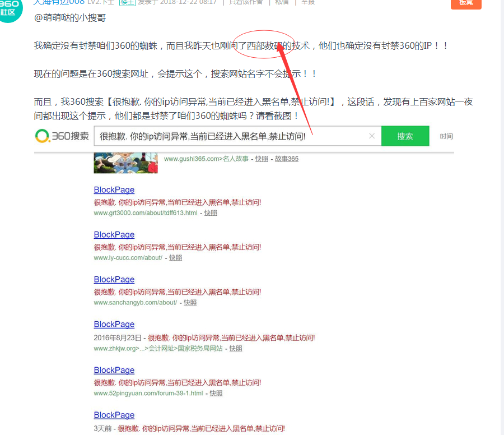Click the 会计网址 breadcrumb

161,349
